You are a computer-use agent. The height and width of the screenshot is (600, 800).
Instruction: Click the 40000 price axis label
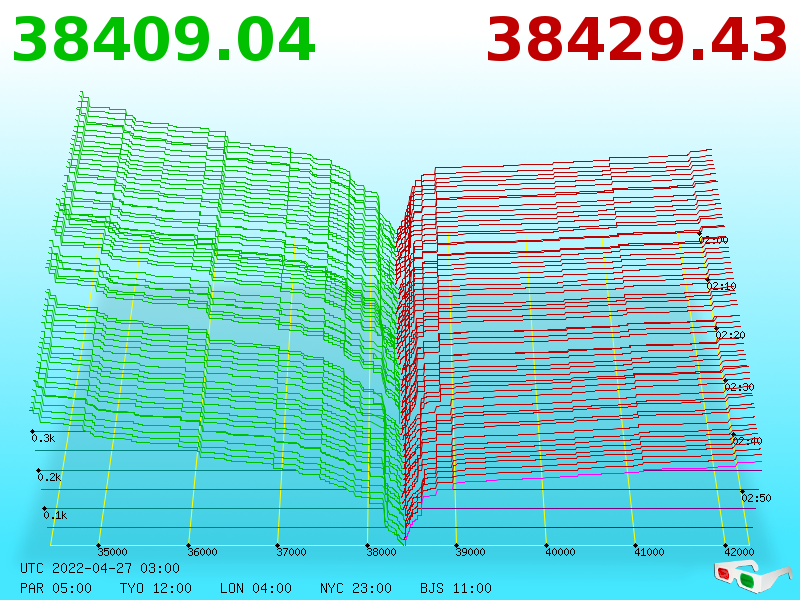coord(560,552)
